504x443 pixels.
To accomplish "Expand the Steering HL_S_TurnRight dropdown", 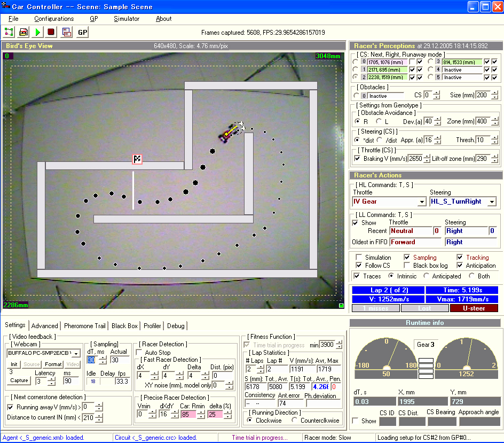I will click(491, 202).
